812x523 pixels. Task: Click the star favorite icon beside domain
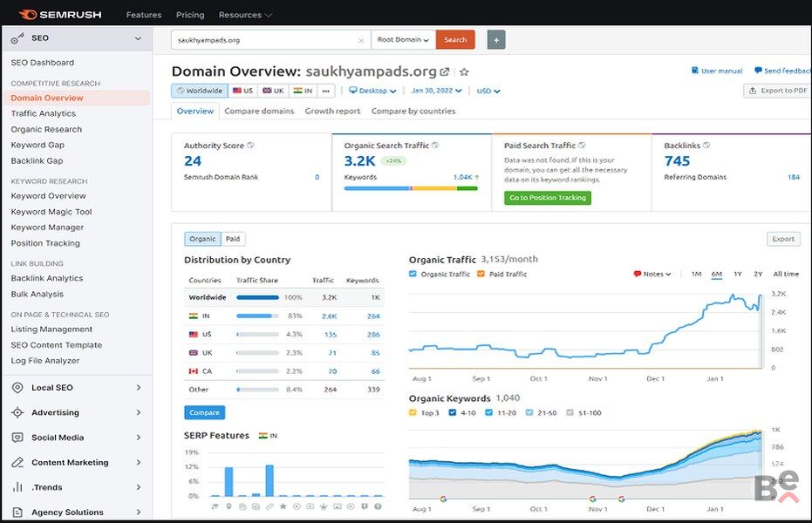(464, 72)
